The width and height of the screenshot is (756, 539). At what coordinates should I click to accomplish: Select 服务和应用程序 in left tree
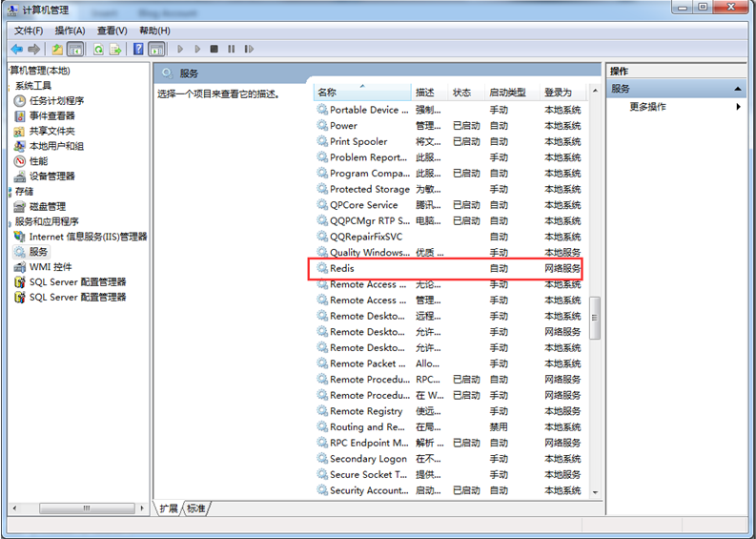[47, 221]
